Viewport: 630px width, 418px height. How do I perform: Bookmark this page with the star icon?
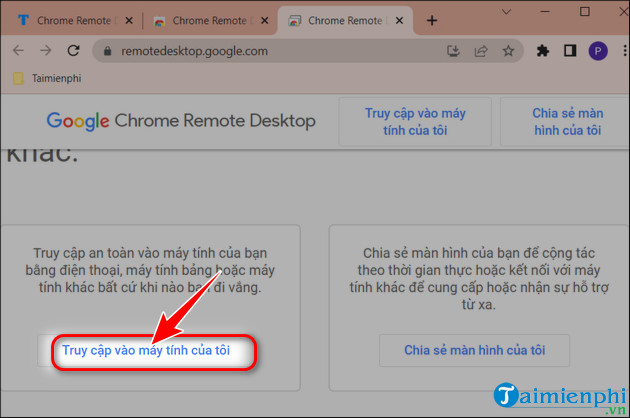click(508, 51)
